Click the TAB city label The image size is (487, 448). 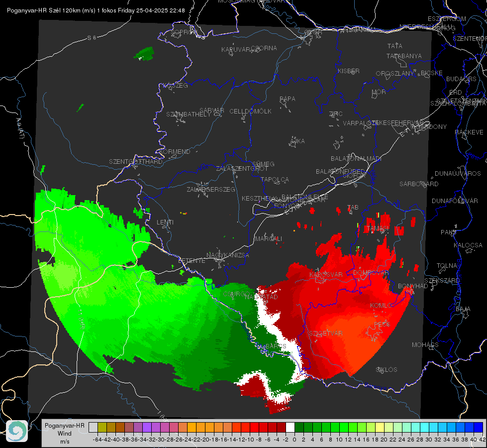click(353, 208)
